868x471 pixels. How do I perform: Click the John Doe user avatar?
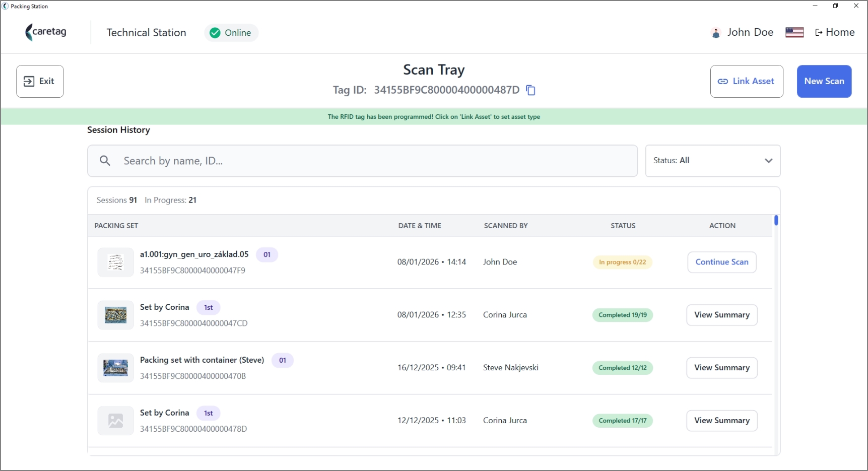pyautogui.click(x=715, y=33)
